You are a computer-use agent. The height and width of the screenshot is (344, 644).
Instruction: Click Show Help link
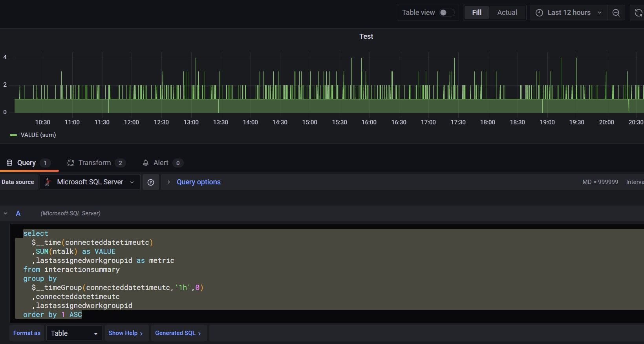pos(126,333)
